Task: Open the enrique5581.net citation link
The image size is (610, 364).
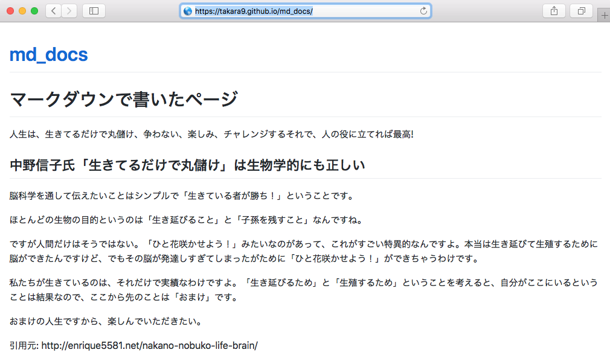Action: click(148, 345)
